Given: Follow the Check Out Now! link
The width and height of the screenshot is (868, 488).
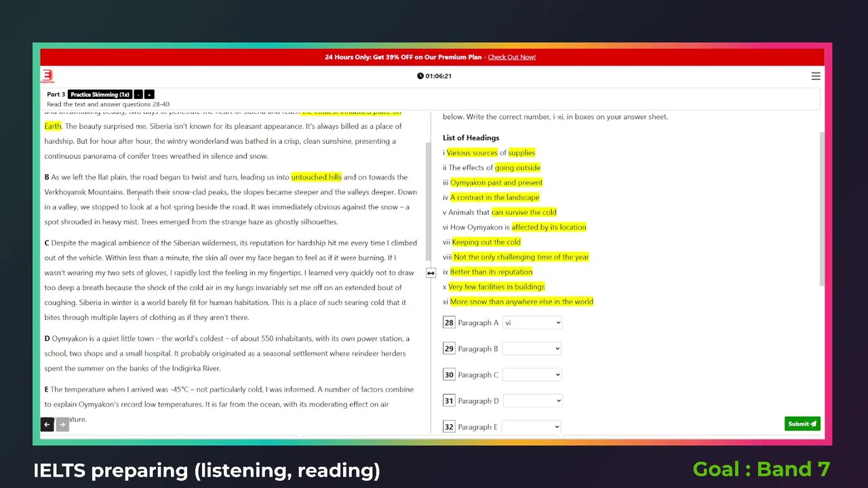Looking at the screenshot, I should click(512, 57).
